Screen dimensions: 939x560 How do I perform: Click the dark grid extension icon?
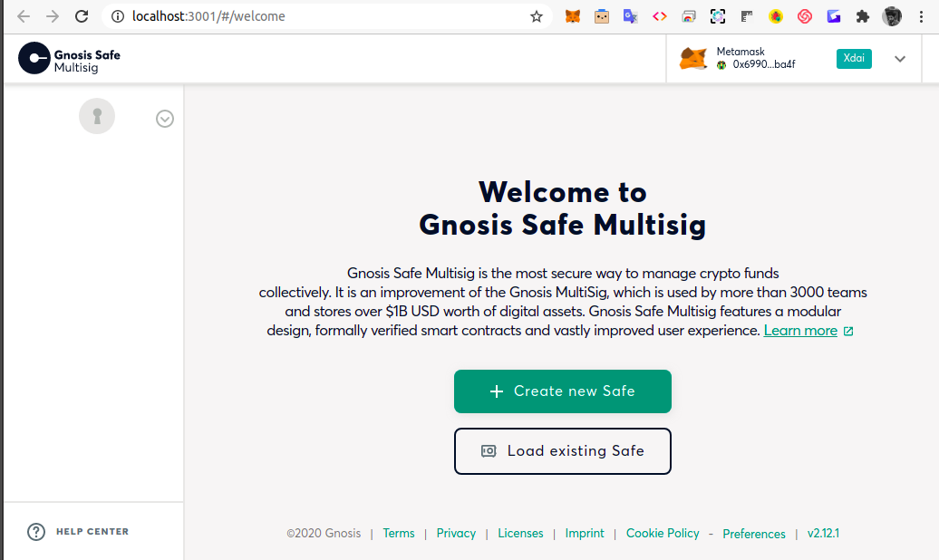(746, 16)
